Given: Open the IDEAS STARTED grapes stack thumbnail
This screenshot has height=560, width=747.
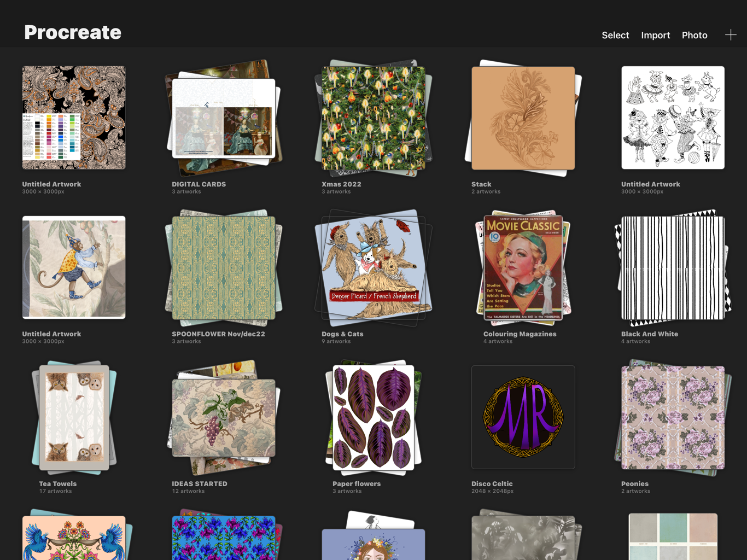Looking at the screenshot, I should (x=224, y=417).
